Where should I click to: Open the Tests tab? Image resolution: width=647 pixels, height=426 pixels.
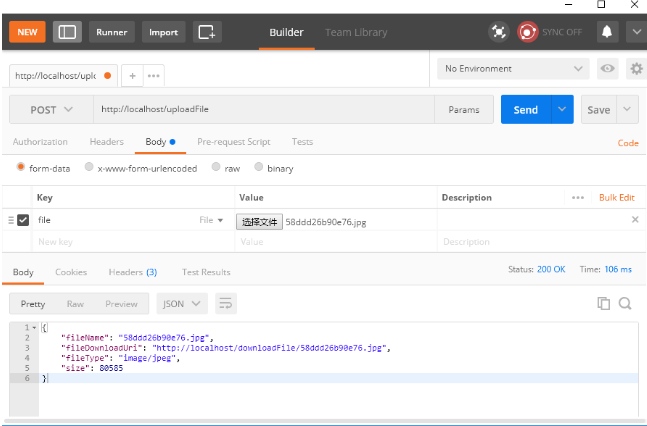tap(302, 142)
